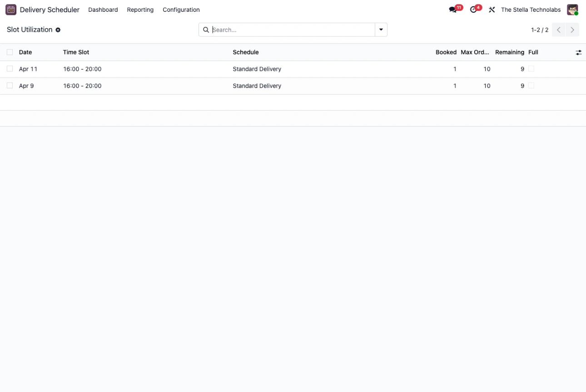This screenshot has height=392, width=586.
Task: Open the Slot Utilization gear settings
Action: coord(58,30)
